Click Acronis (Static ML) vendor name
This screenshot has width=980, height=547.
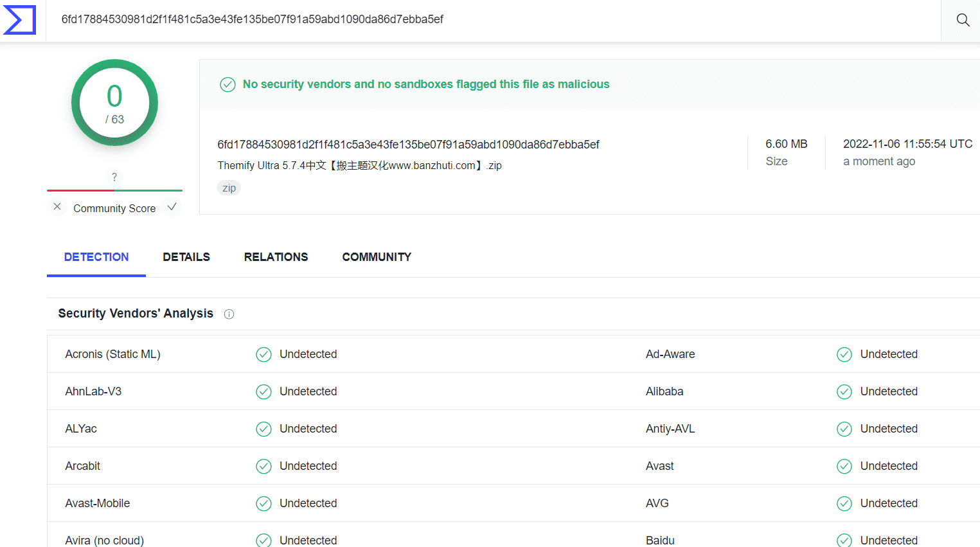click(112, 354)
